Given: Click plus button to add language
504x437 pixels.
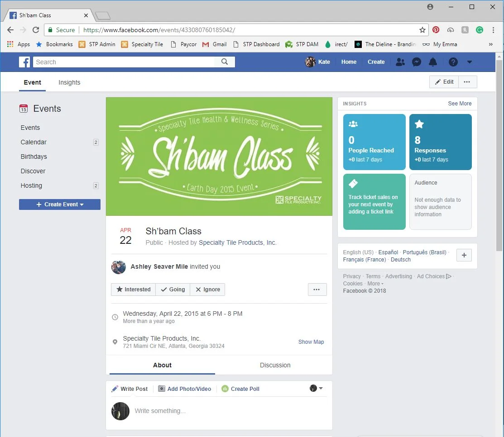Looking at the screenshot, I should pyautogui.click(x=464, y=255).
